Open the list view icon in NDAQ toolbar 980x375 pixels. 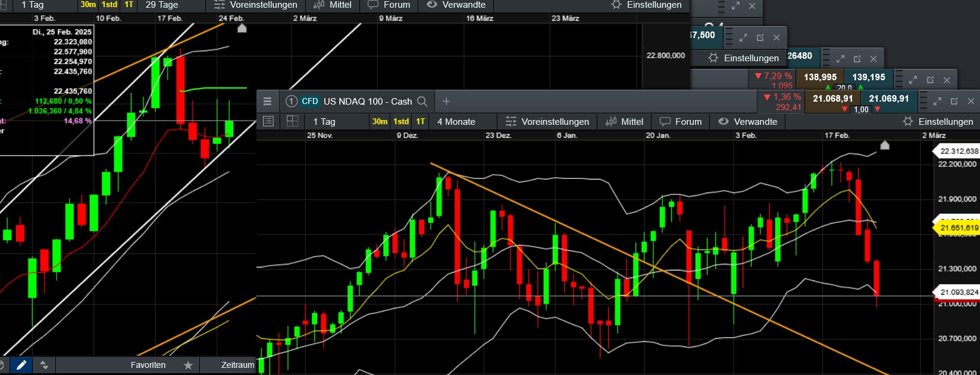click(x=268, y=121)
